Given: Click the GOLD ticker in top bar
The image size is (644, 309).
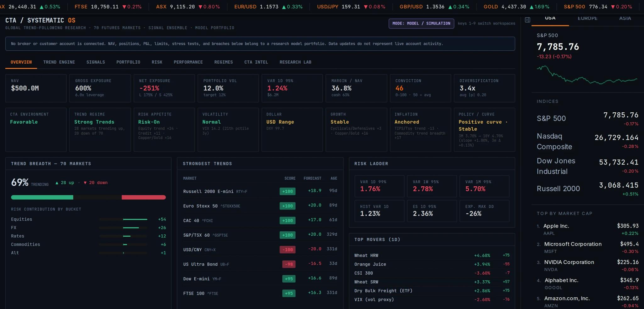Looking at the screenshot, I should pyautogui.click(x=517, y=7).
